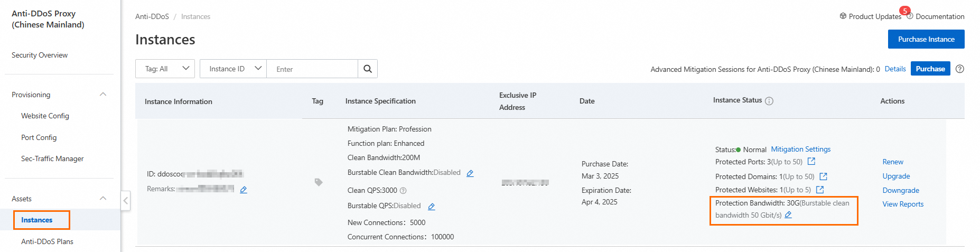Click the Downgrade action link
Screen dimensions: 980x252
click(901, 190)
